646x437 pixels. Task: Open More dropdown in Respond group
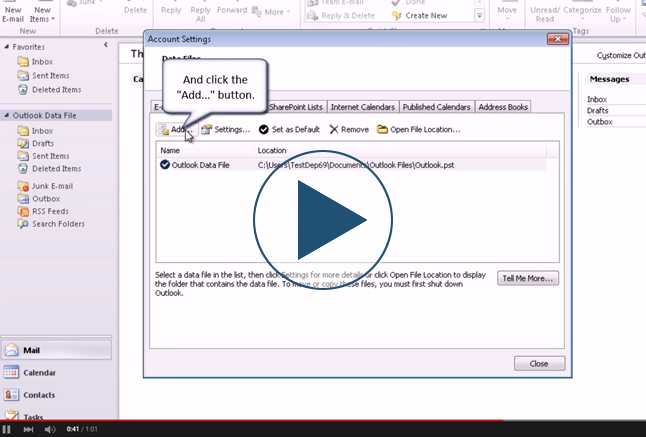click(271, 12)
